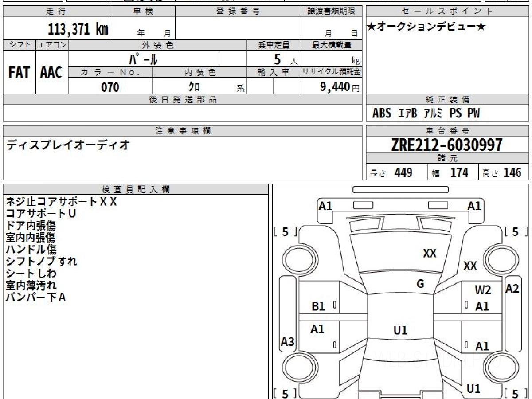This screenshot has width=532, height=399.
Task: Select the 後日発送部品 section header
Action: click(183, 100)
